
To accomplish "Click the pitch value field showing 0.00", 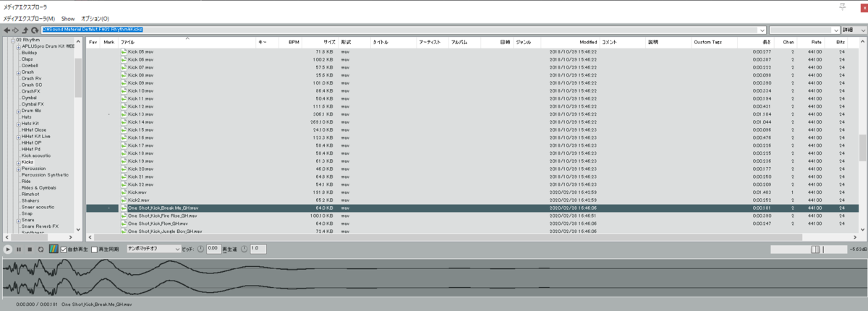I will 213,248.
